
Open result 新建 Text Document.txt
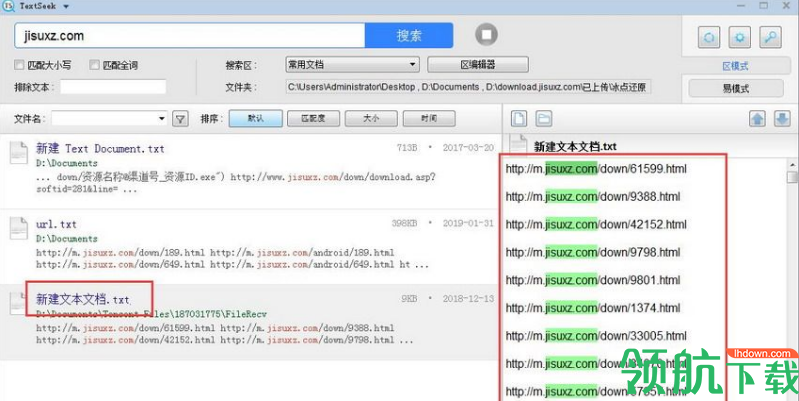pyautogui.click(x=100, y=149)
